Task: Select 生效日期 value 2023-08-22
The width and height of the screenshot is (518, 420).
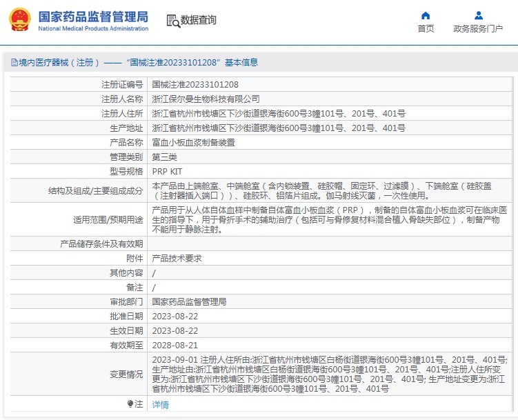Action: 175,331
